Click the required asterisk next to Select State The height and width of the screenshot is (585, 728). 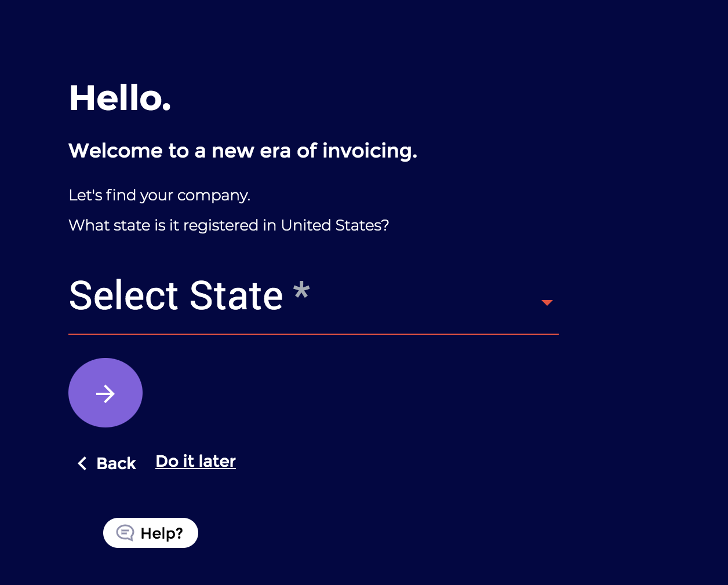(301, 290)
